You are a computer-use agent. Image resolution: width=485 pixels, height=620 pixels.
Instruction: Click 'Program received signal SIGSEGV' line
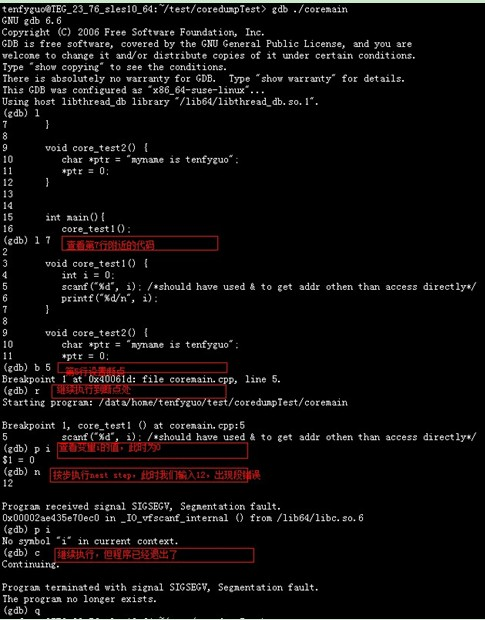tap(141, 507)
